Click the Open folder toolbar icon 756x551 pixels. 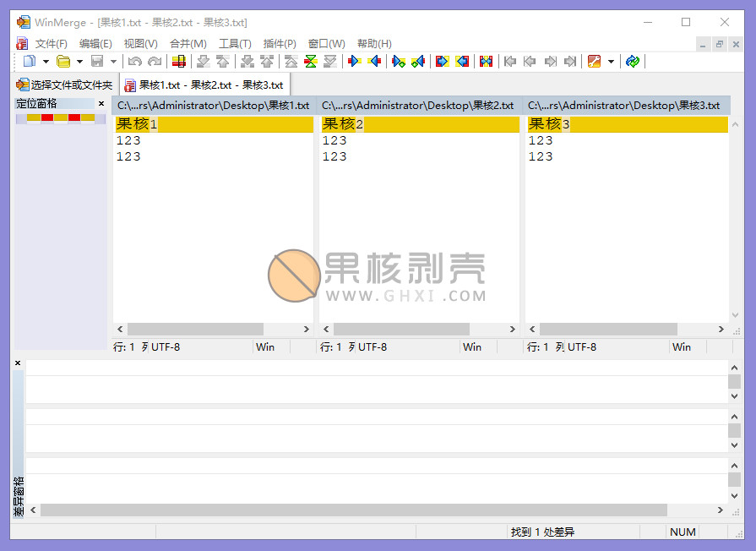point(63,61)
